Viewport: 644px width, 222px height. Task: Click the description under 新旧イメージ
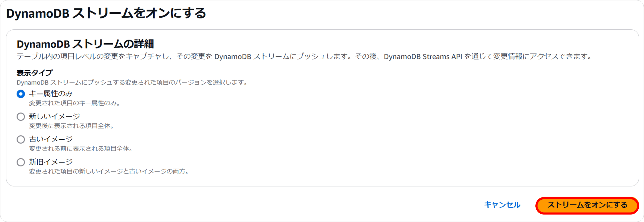(109, 172)
